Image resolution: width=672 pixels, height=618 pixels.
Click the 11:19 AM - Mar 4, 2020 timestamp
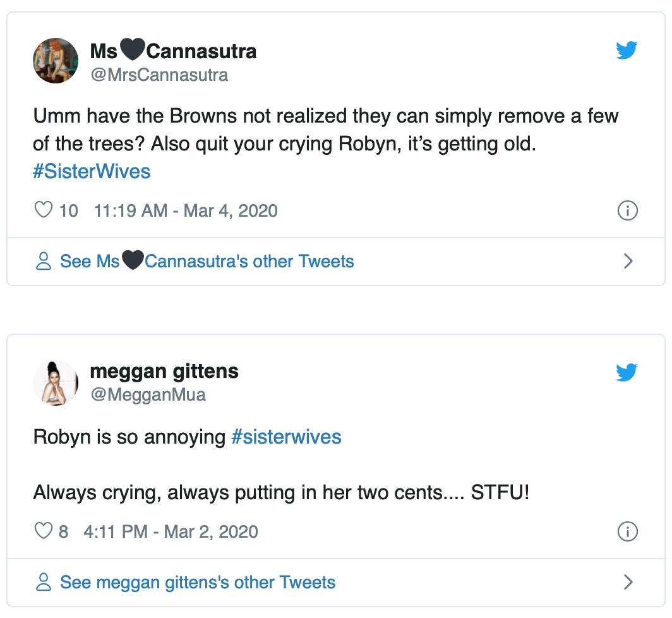pos(186,210)
